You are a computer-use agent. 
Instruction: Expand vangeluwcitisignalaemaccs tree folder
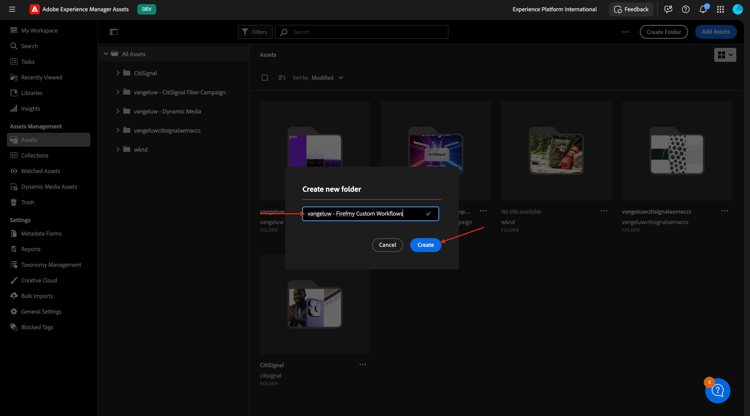118,130
